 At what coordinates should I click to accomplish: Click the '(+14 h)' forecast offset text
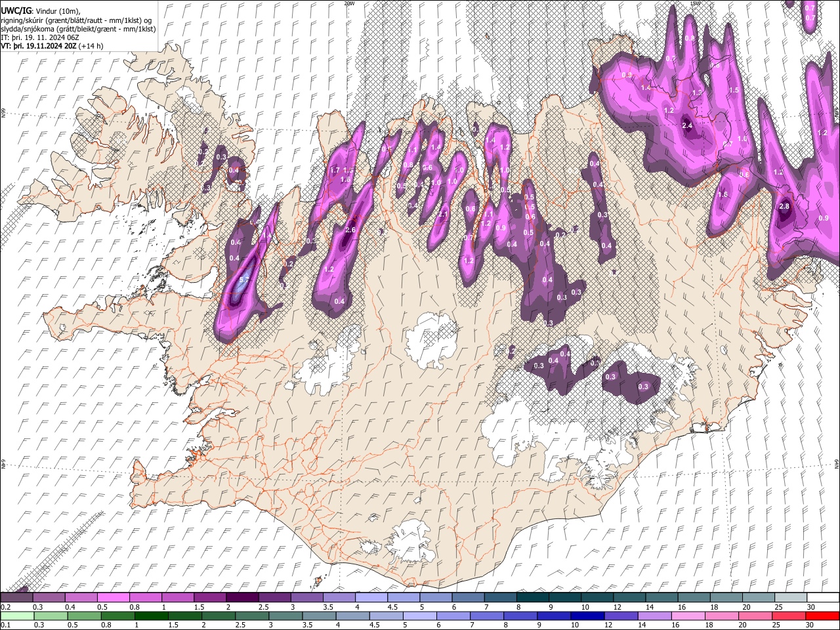(91, 46)
